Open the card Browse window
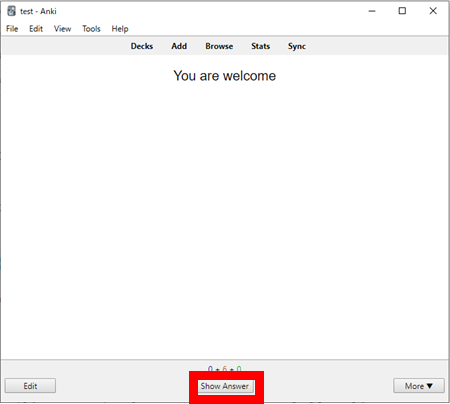Viewport: 450px width, 404px height. click(x=219, y=46)
